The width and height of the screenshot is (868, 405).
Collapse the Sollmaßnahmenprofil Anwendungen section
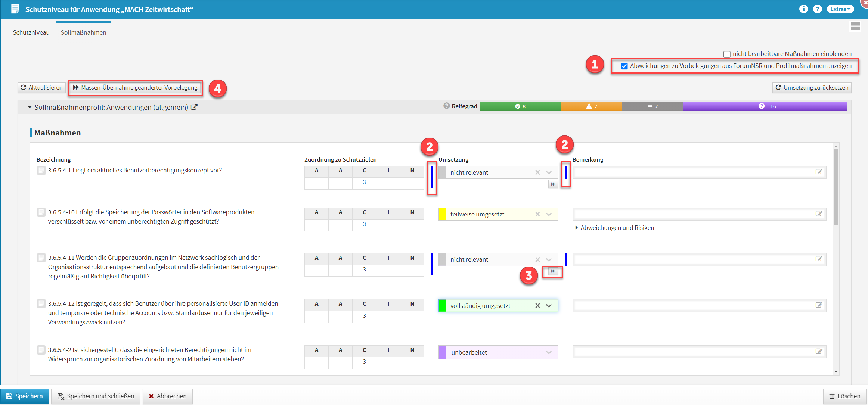tap(30, 107)
